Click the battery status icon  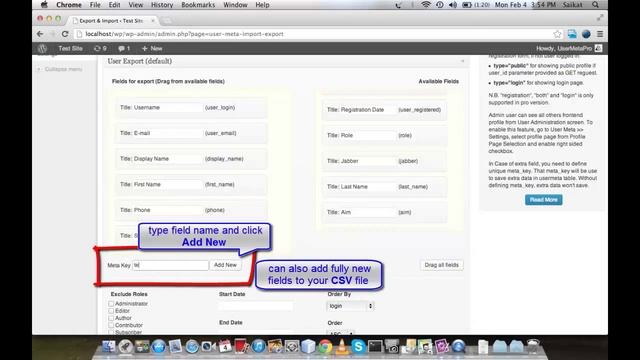pyautogui.click(x=467, y=5)
